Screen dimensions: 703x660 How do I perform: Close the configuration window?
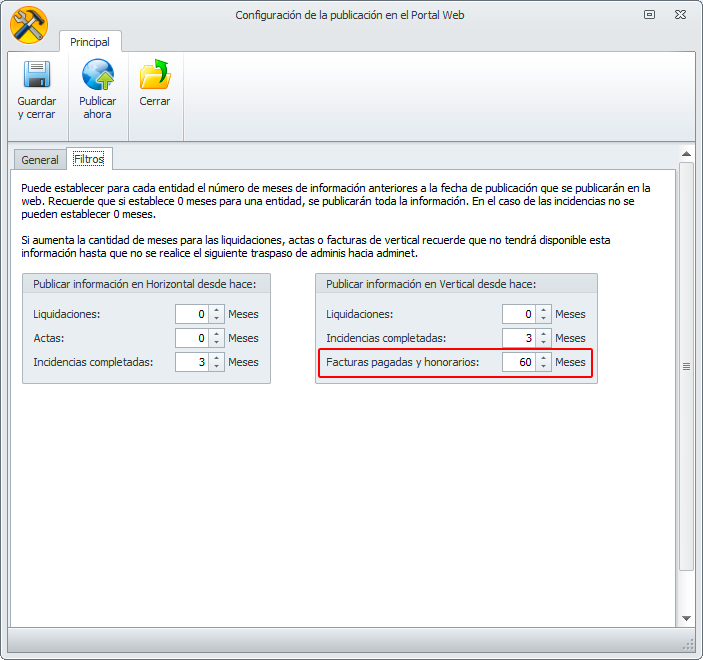click(x=680, y=15)
